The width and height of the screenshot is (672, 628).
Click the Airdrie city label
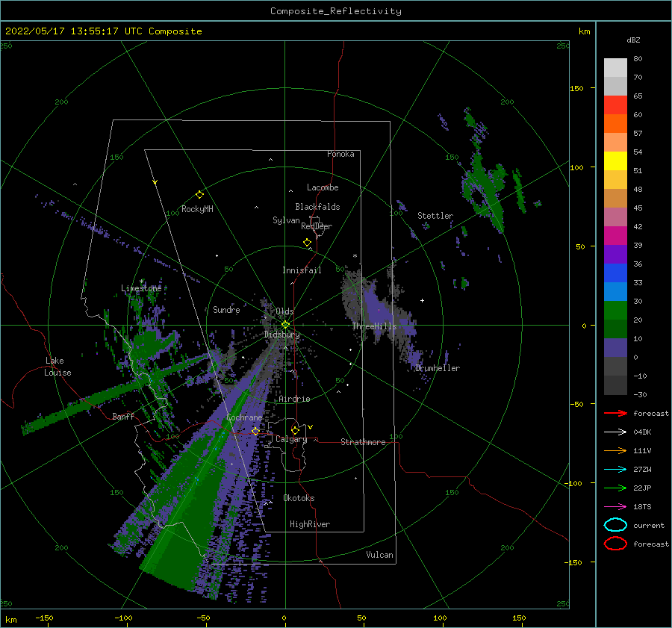coord(294,399)
